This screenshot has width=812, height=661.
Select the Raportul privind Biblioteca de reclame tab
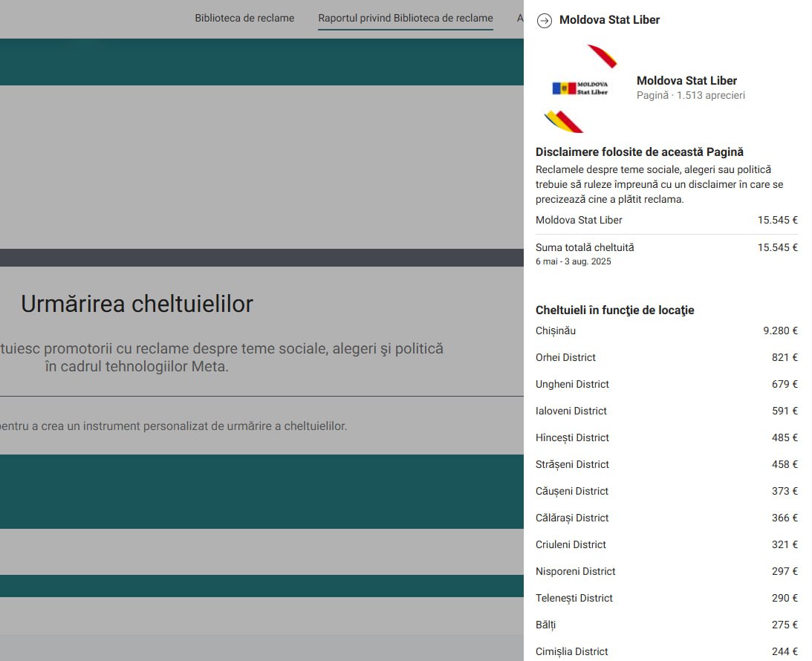(406, 18)
